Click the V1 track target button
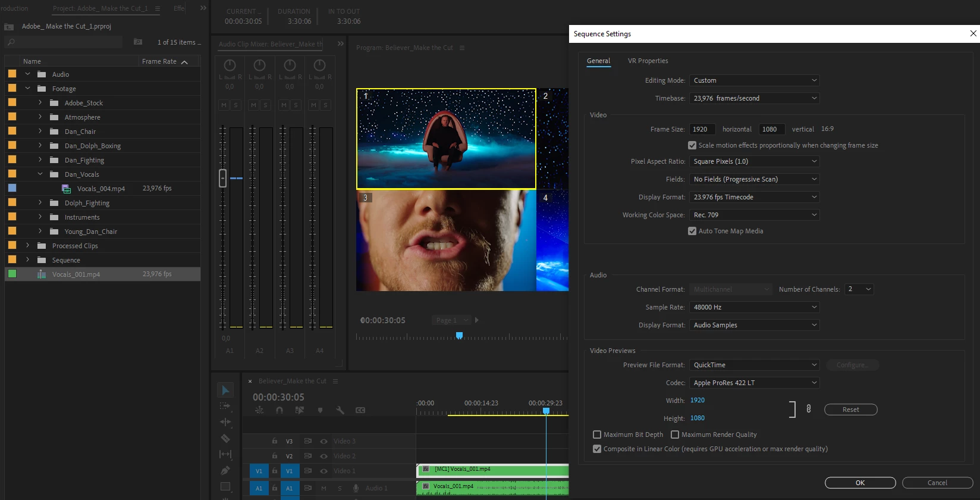 click(x=289, y=471)
